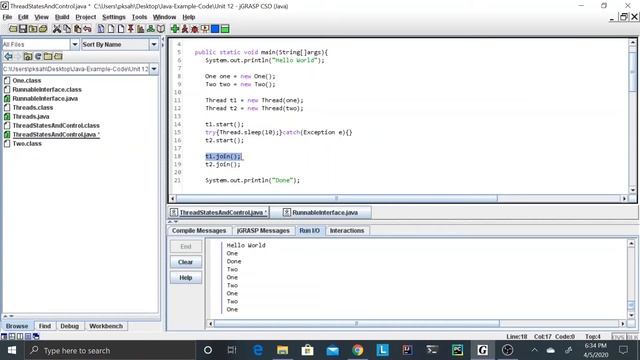Viewport: 640px width, 360px height.
Task: Remove CSD using the blank page icon
Action: pos(111,29)
